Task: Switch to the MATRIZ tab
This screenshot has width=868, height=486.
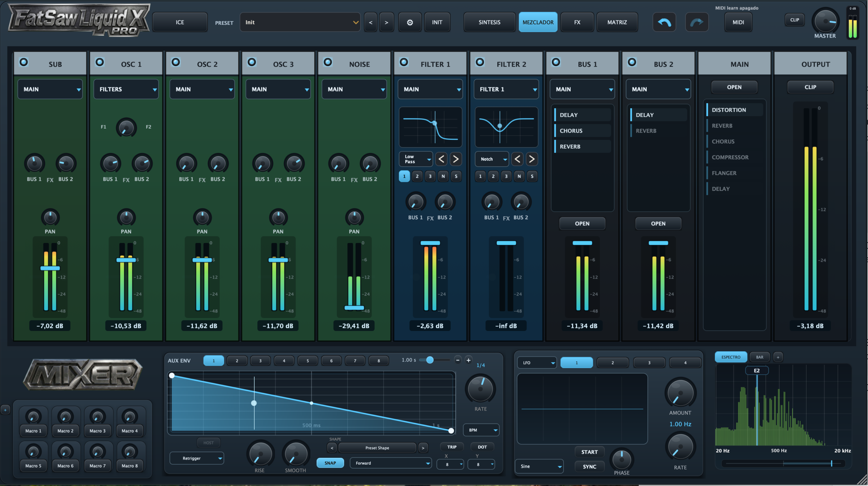Action: click(x=617, y=22)
